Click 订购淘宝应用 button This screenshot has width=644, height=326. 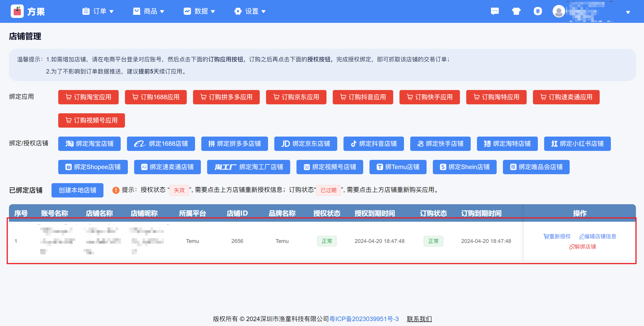88,97
